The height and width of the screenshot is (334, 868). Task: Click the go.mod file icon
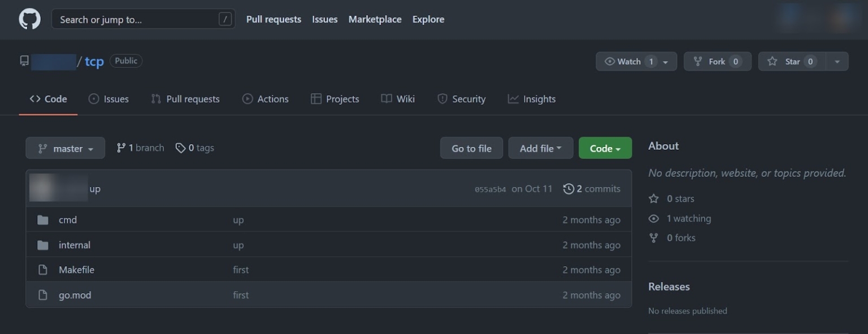(43, 295)
